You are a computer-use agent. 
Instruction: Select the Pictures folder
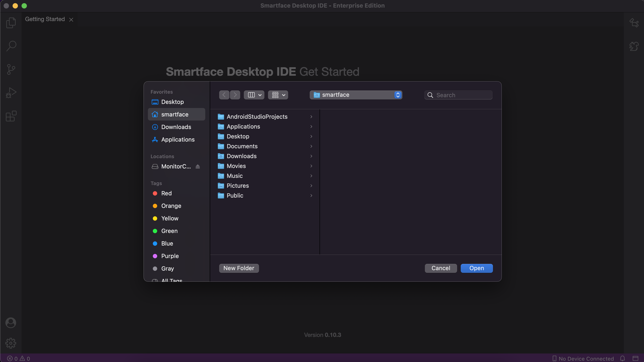point(265,186)
